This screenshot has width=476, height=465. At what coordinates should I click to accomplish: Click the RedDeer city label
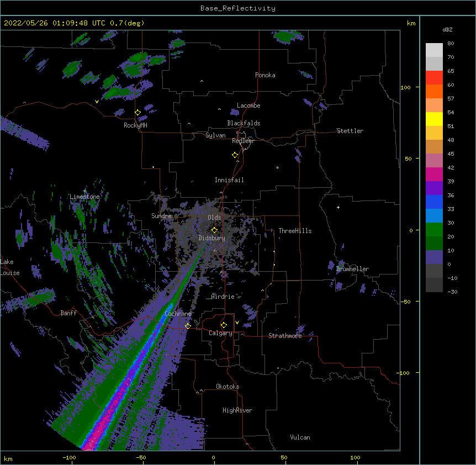243,141
